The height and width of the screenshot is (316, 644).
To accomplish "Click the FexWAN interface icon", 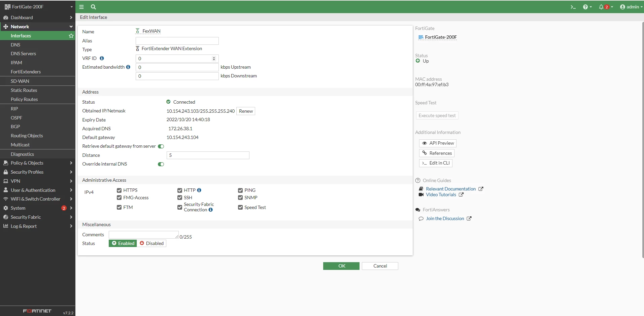I will 137,31.
